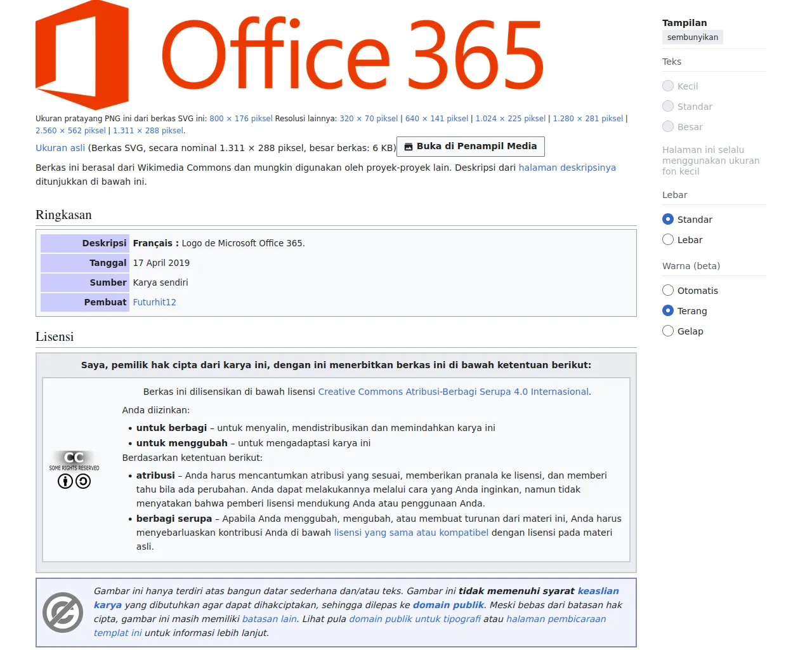The width and height of the screenshot is (812, 650).
Task: Open lisensi yang sama atau kompatibel link
Action: [411, 533]
